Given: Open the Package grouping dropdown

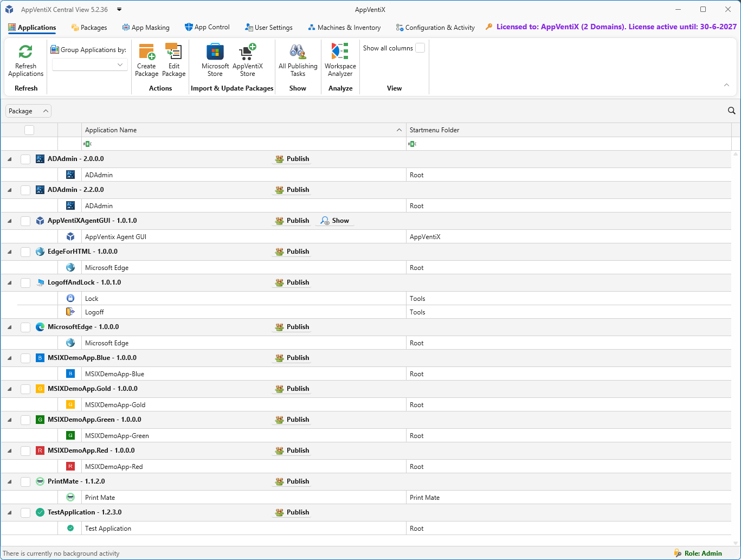Looking at the screenshot, I should coord(28,111).
